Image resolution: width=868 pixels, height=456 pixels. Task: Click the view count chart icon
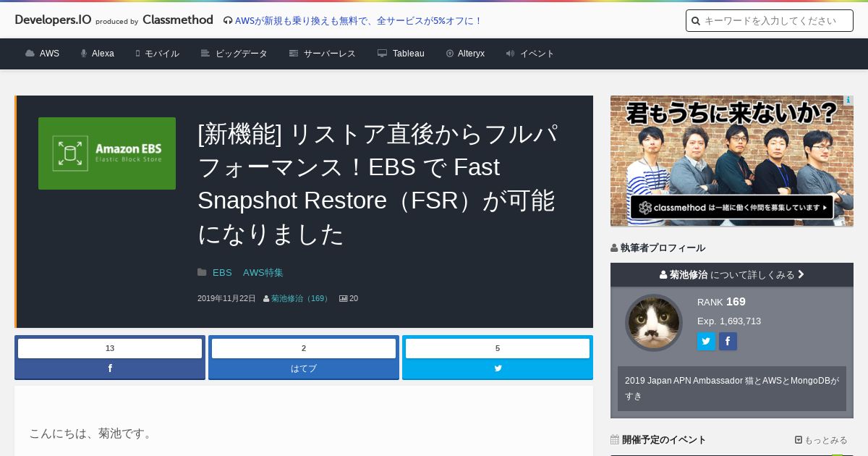343,298
